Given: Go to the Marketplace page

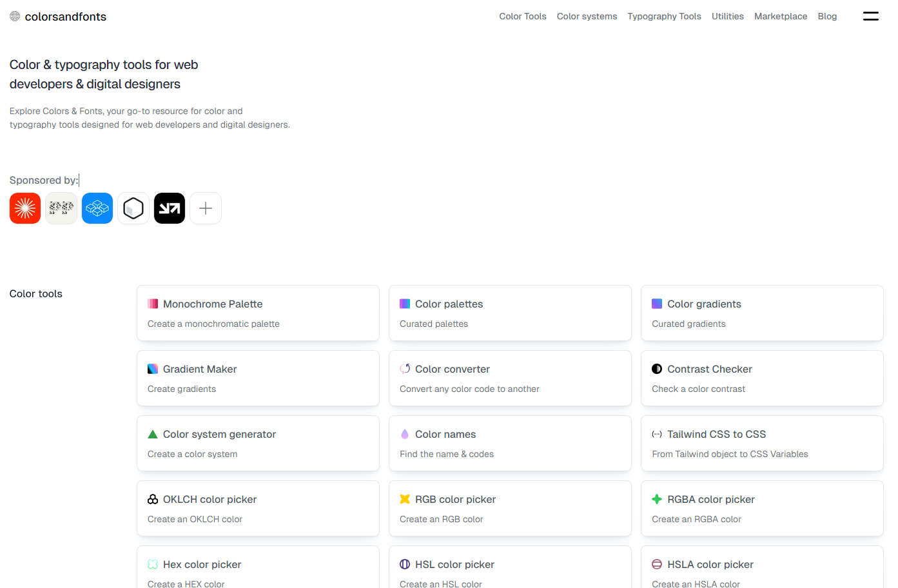Looking at the screenshot, I should pyautogui.click(x=781, y=16).
